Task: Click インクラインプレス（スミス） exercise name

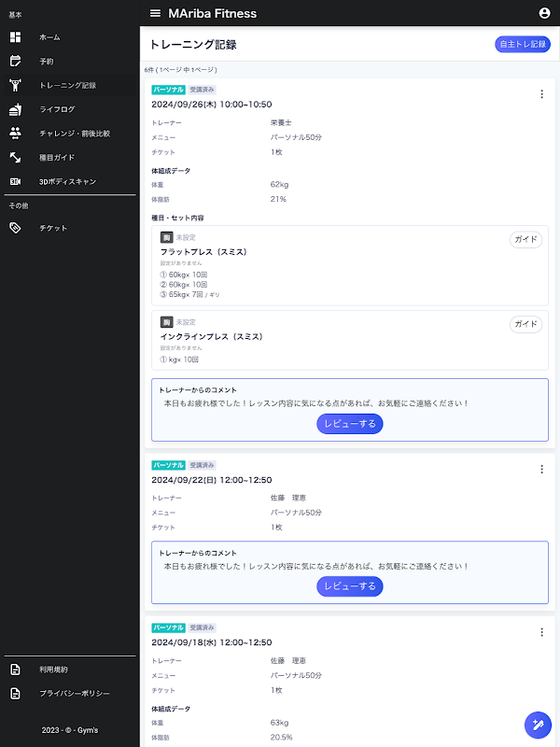Action: point(212,337)
